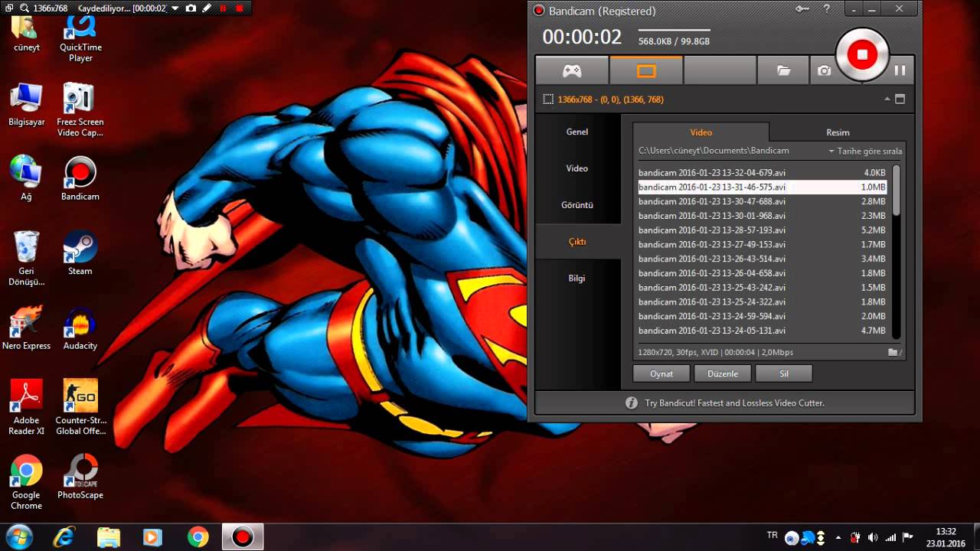The width and height of the screenshot is (980, 551).
Task: Open the Steam desktop shortcut
Action: coord(80,253)
